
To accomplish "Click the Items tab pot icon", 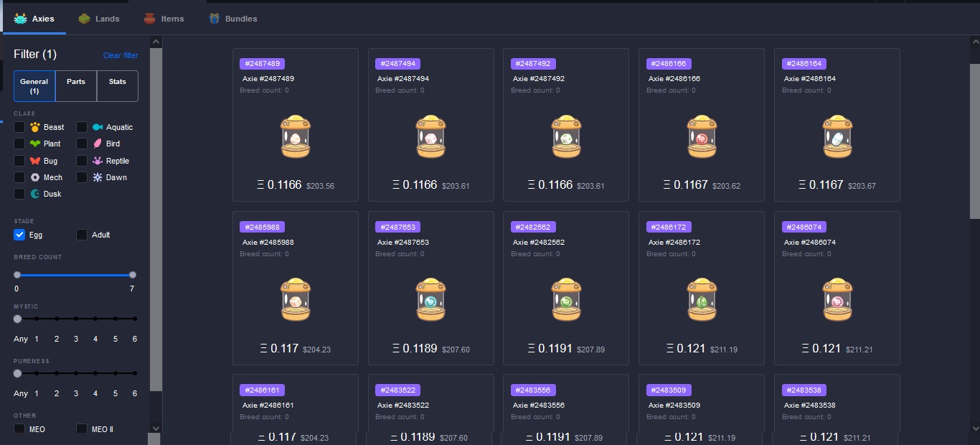I will coord(149,19).
